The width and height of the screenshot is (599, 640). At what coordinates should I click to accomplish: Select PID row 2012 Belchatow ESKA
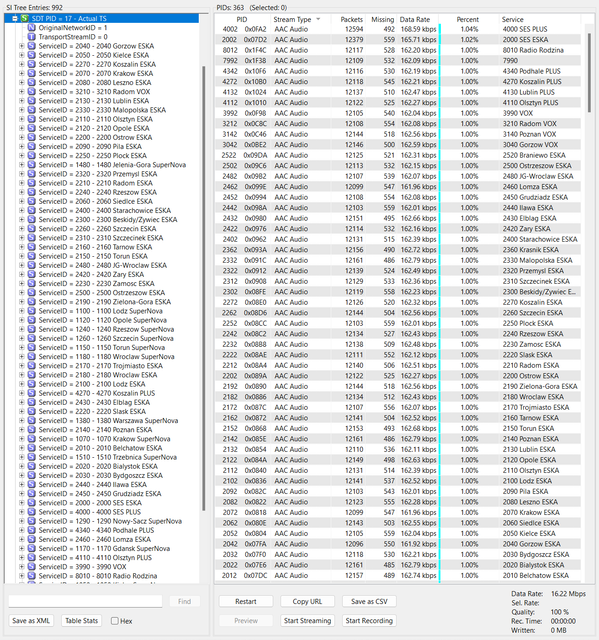397,576
